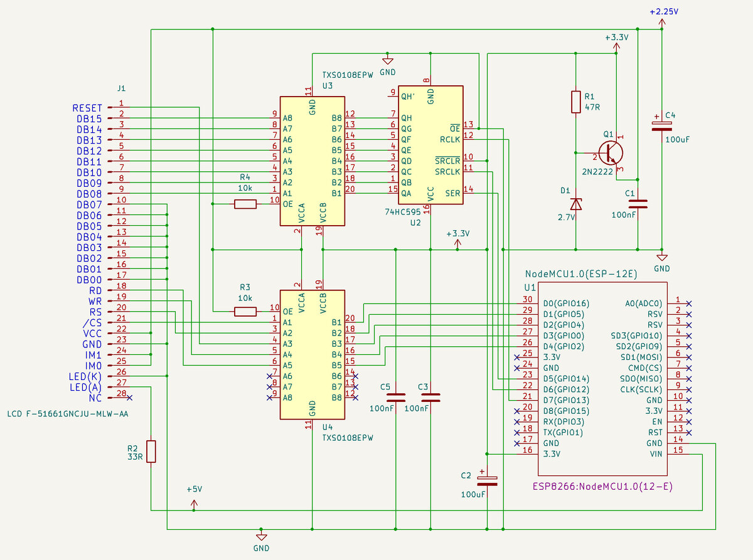The image size is (753, 560).
Task: Select the C2 100uF capacitor symbol
Action: click(488, 482)
